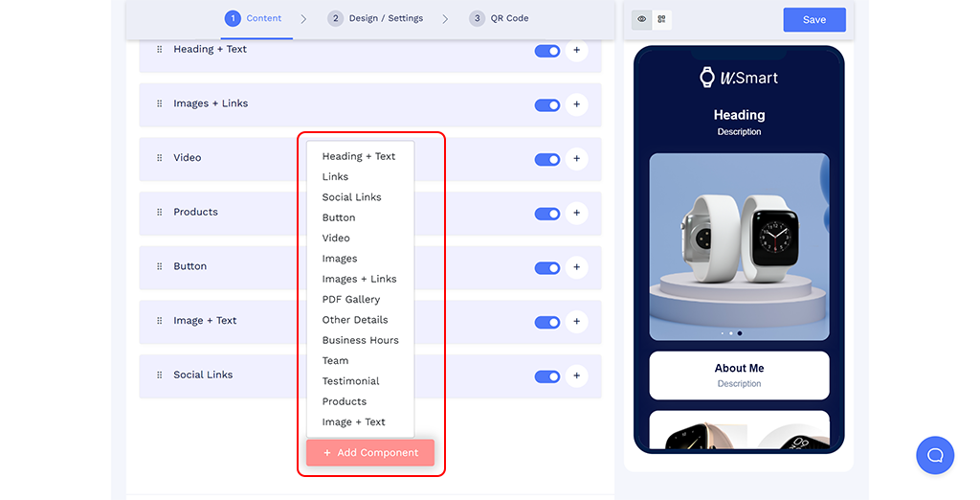Select PDF Gallery from component list

click(x=351, y=300)
